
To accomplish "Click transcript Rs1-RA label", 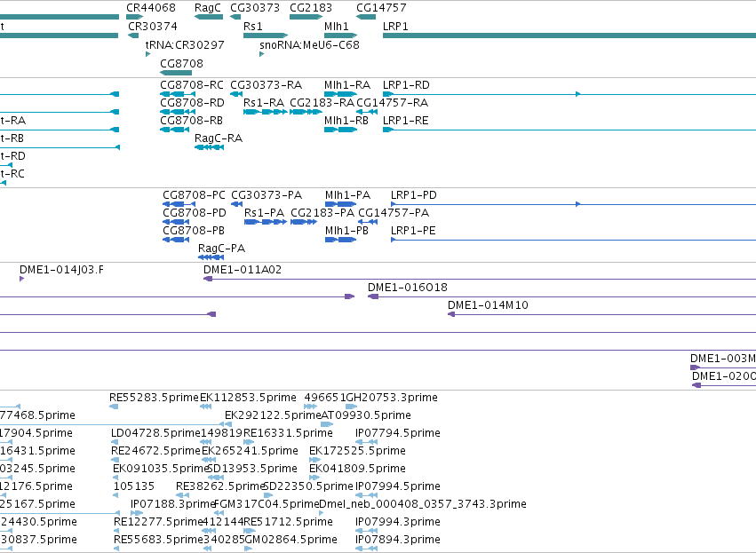I will click(264, 103).
